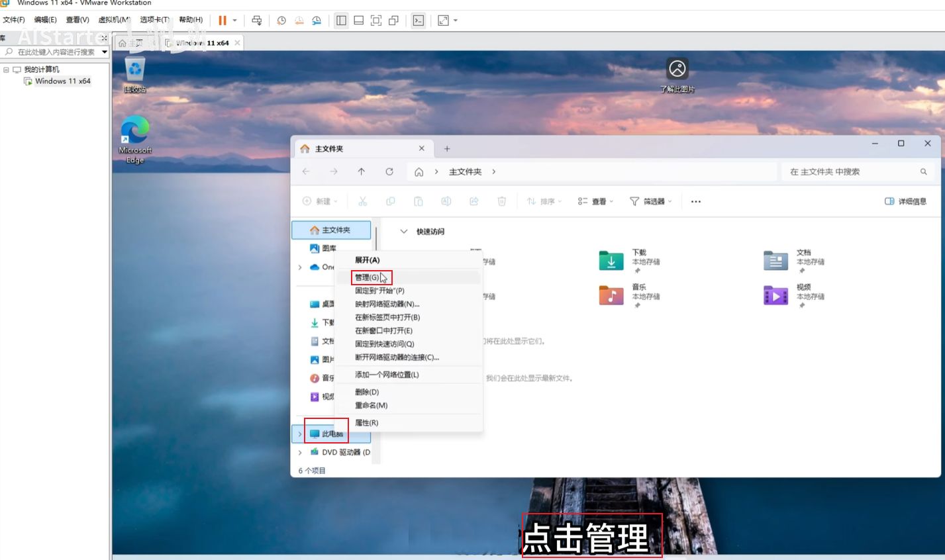Click the 在主文件夹中搜索 search box
This screenshot has width=945, height=560.
point(851,171)
